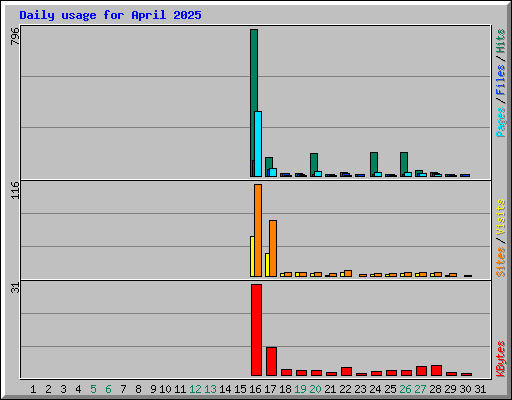The width and height of the screenshot is (512, 400).
Task: Select the orange Visits bar for day 16
Action: tap(258, 230)
